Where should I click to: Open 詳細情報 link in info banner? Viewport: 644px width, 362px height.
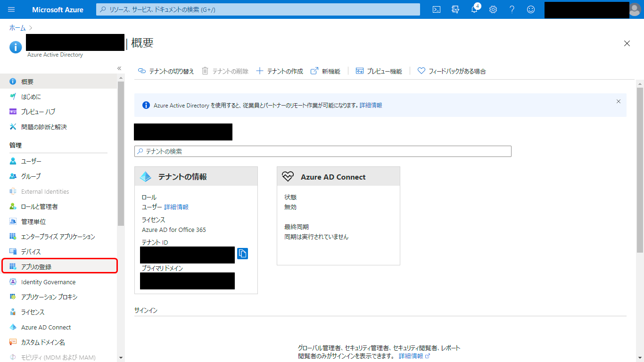tap(371, 106)
